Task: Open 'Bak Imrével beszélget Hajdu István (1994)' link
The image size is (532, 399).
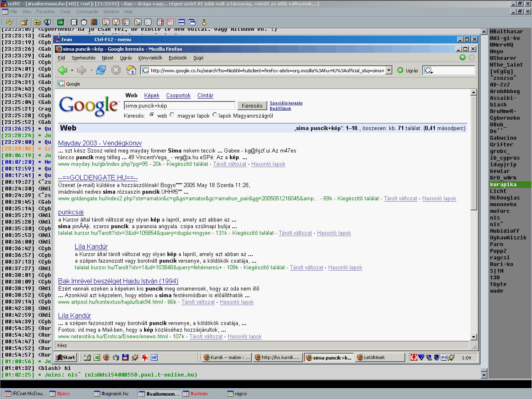Action: click(x=118, y=281)
